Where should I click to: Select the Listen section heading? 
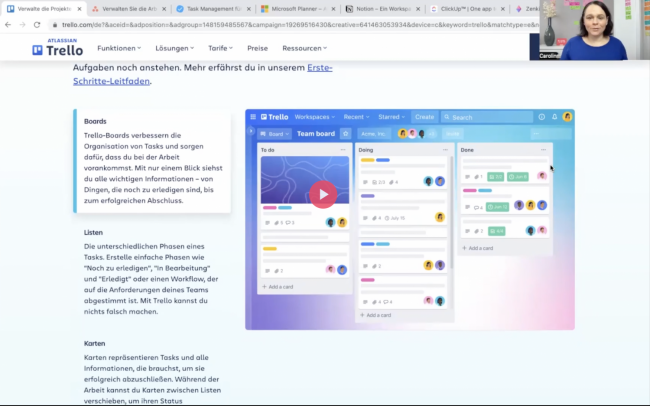93,232
